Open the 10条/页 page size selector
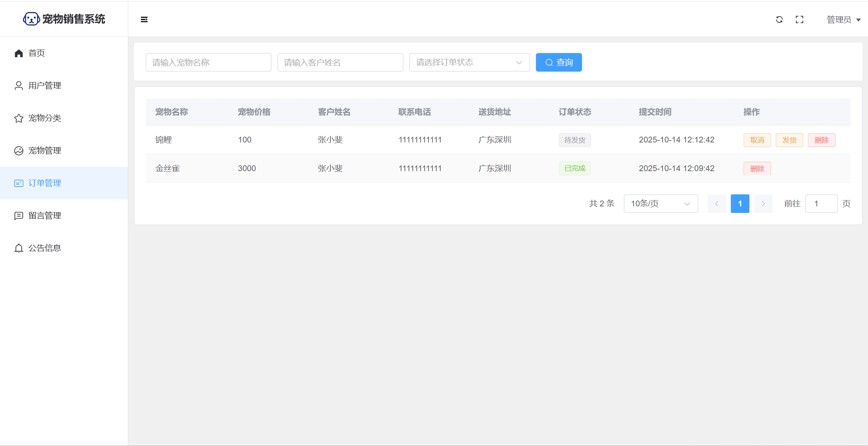This screenshot has height=446, width=868. [661, 204]
